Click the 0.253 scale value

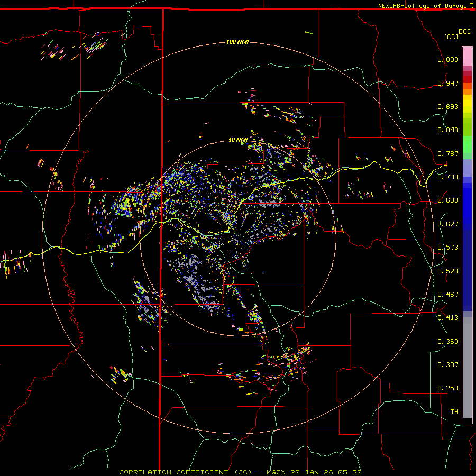pyautogui.click(x=448, y=388)
